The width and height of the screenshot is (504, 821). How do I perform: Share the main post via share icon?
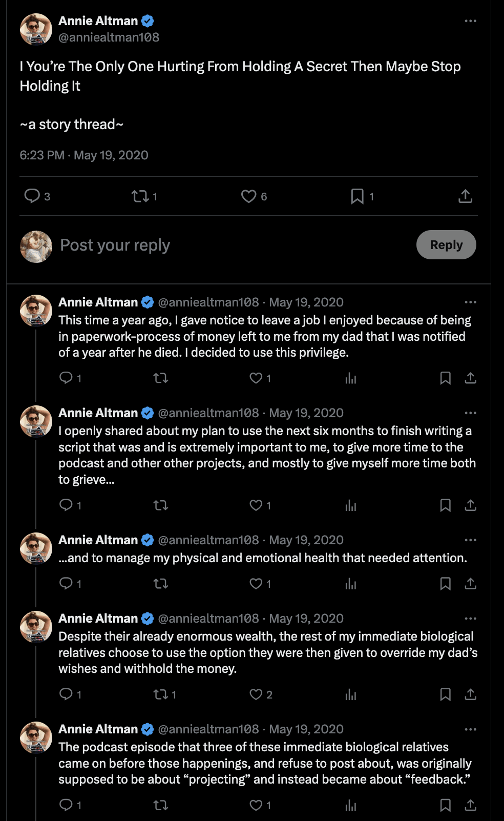(465, 196)
